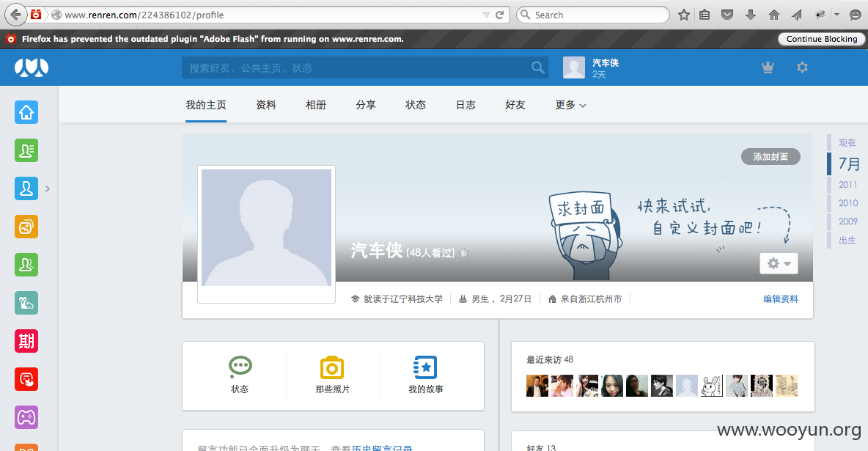Open the green profile card sidebar icon
The width and height of the screenshot is (868, 451).
pos(26,151)
